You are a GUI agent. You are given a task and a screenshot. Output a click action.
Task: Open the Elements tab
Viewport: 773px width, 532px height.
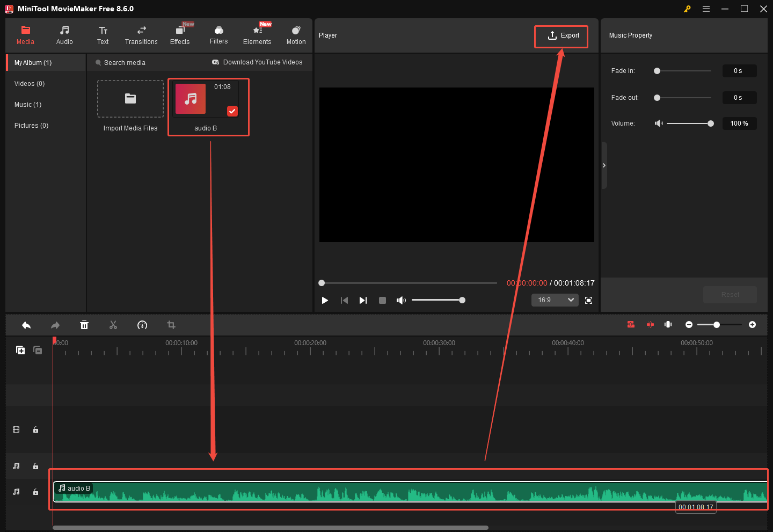click(257, 35)
